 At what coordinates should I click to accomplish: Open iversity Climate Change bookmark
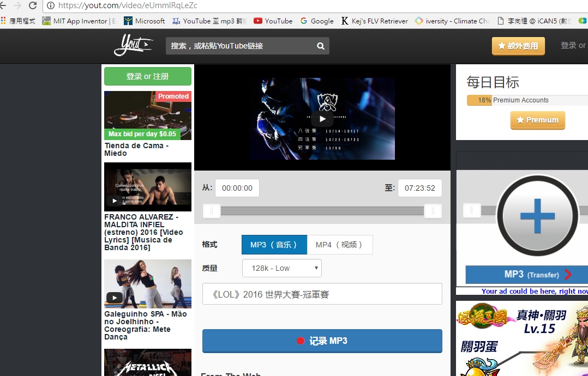pyautogui.click(x=452, y=21)
